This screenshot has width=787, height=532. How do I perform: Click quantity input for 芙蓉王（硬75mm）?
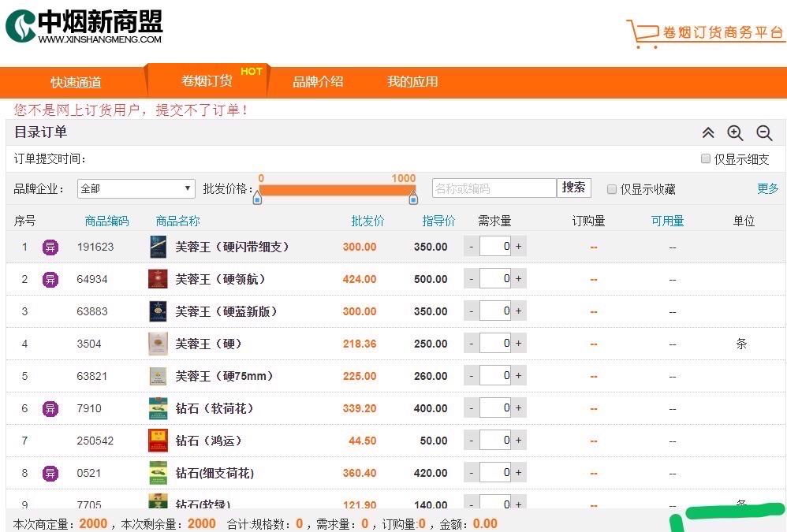click(495, 375)
